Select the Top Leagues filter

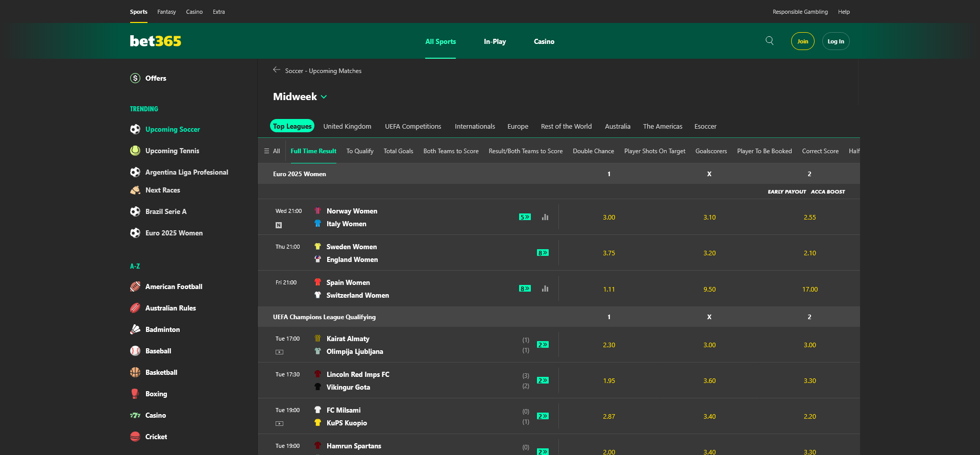tap(292, 126)
